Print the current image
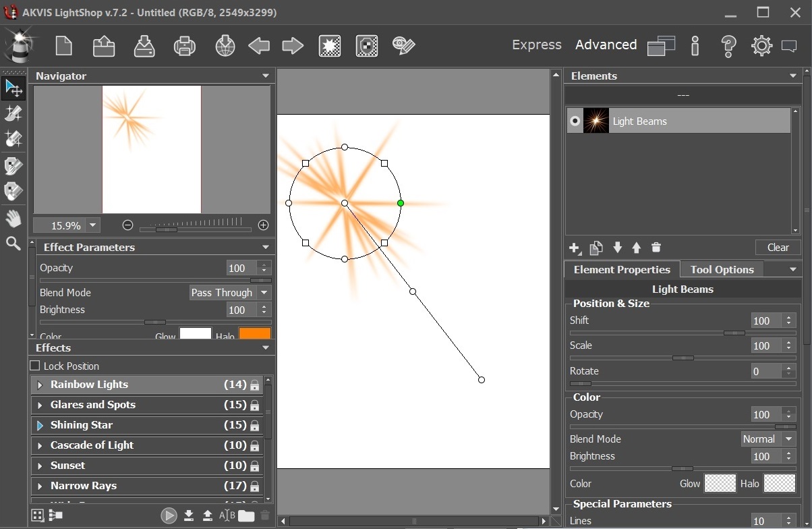812x529 pixels. pyautogui.click(x=185, y=46)
